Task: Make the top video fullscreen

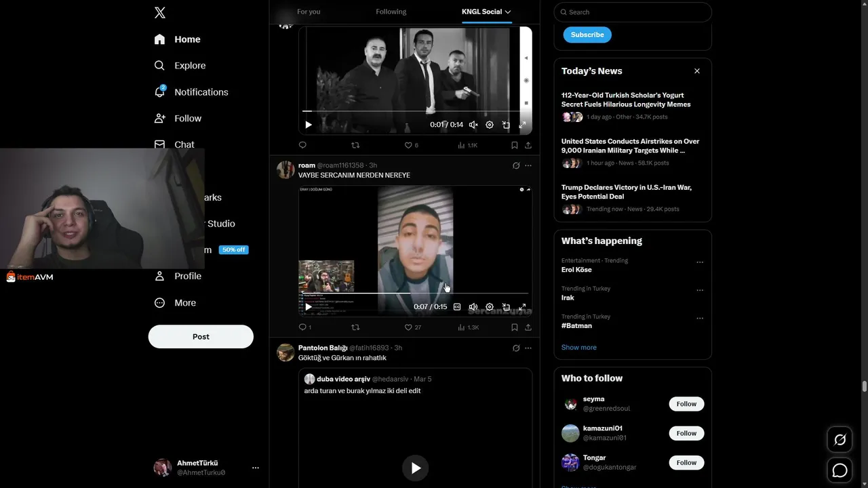Action: click(x=522, y=125)
